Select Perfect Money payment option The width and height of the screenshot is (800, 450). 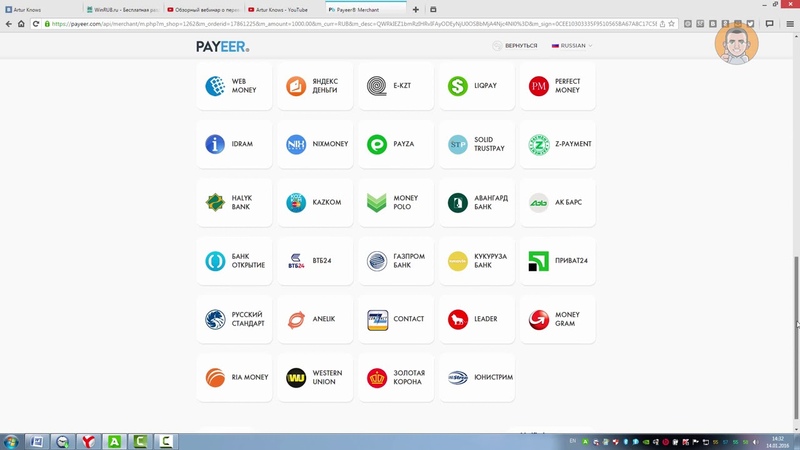point(558,86)
